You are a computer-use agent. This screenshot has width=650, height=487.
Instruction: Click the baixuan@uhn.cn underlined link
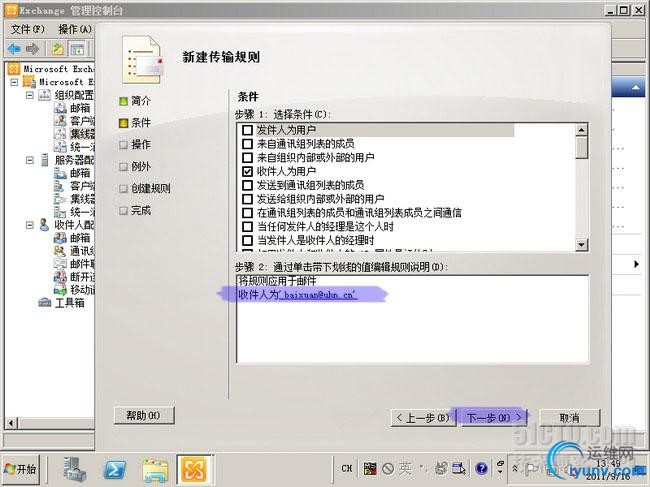coord(318,295)
